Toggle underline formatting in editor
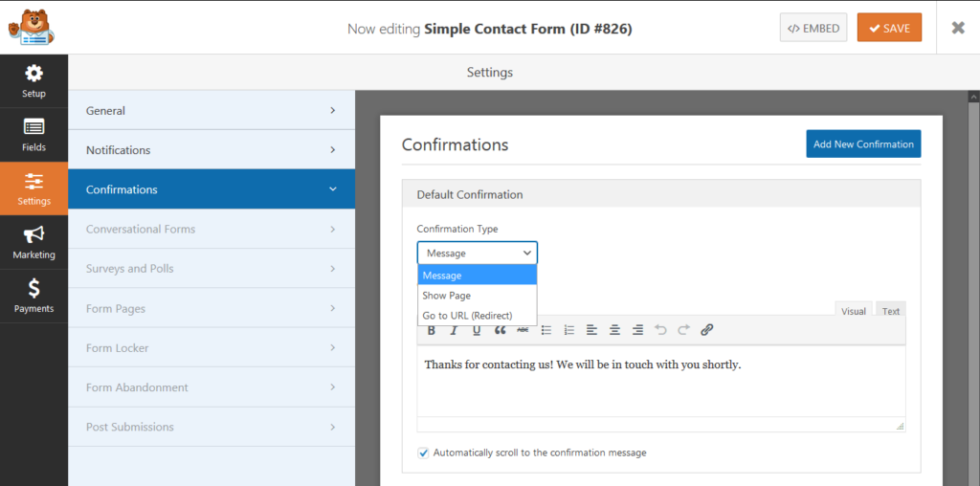The width and height of the screenshot is (980, 486). (x=477, y=330)
